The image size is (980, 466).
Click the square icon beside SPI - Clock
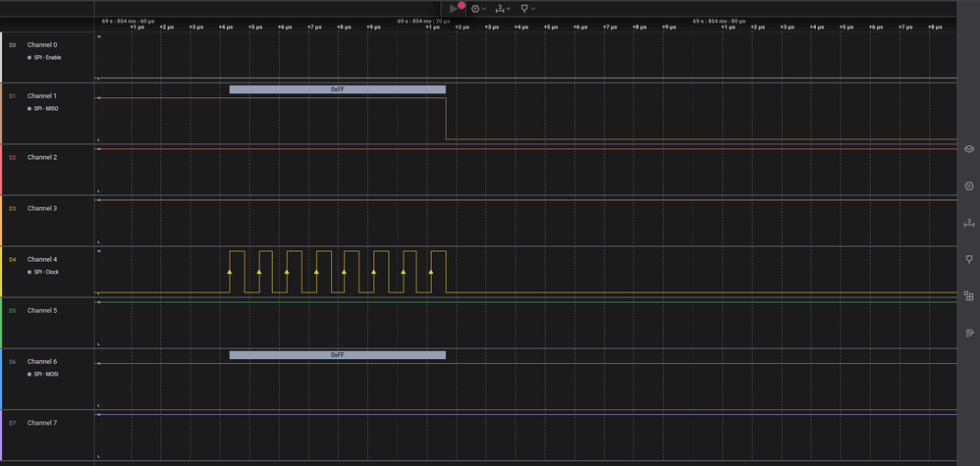point(29,273)
